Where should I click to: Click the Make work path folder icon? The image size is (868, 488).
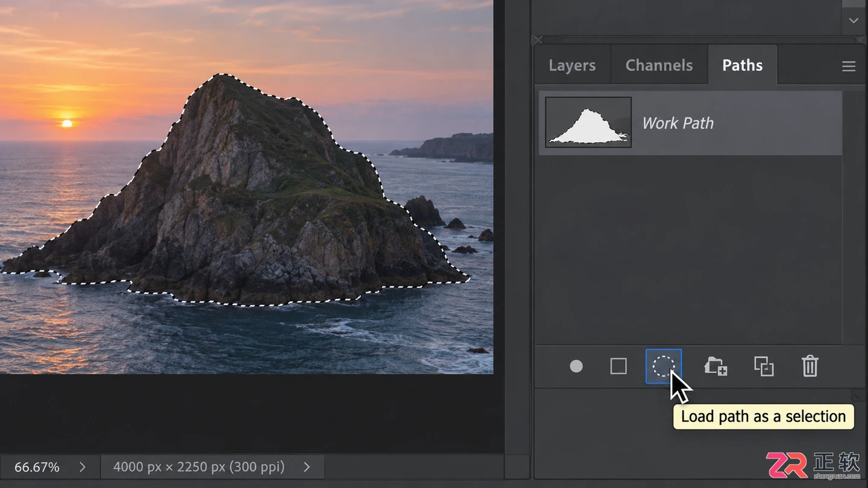click(715, 366)
